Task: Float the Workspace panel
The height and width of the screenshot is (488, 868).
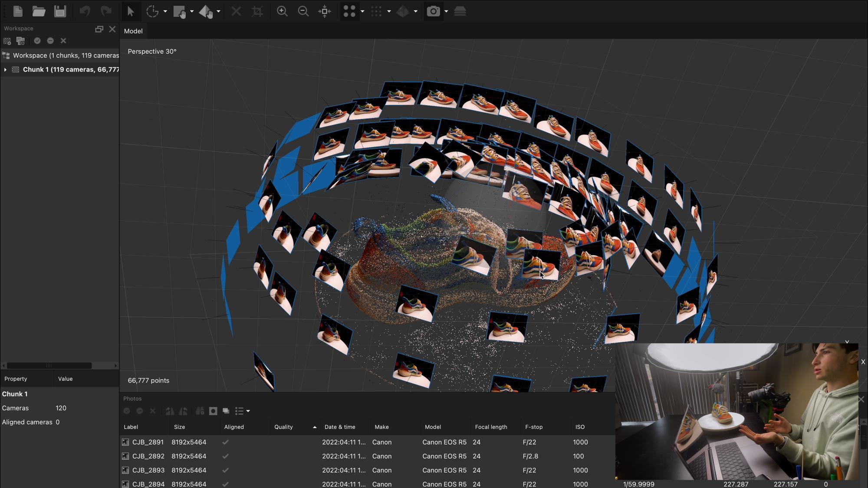Action: (99, 29)
